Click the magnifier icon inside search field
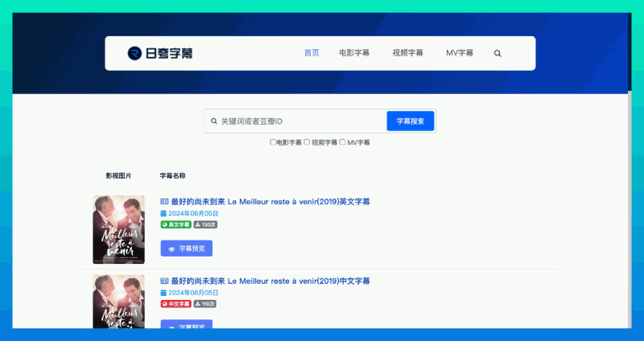This screenshot has width=644, height=341. tap(213, 121)
